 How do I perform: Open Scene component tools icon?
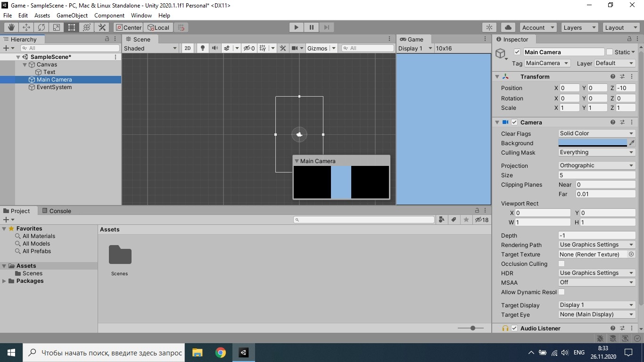(283, 48)
